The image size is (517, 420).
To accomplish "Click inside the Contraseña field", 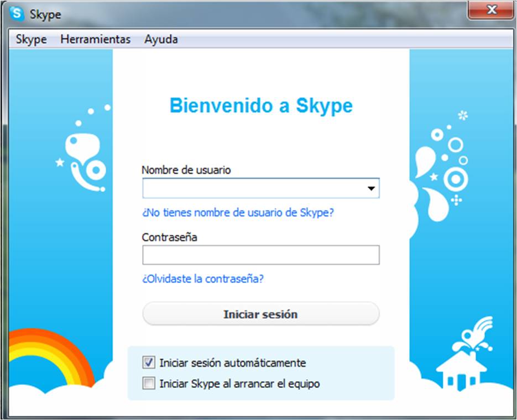I will tap(260, 255).
